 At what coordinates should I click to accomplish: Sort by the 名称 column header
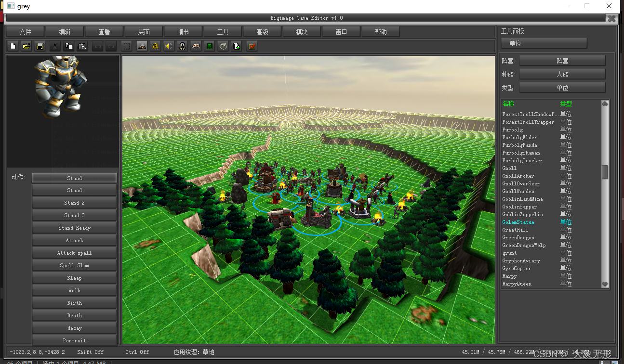click(508, 104)
